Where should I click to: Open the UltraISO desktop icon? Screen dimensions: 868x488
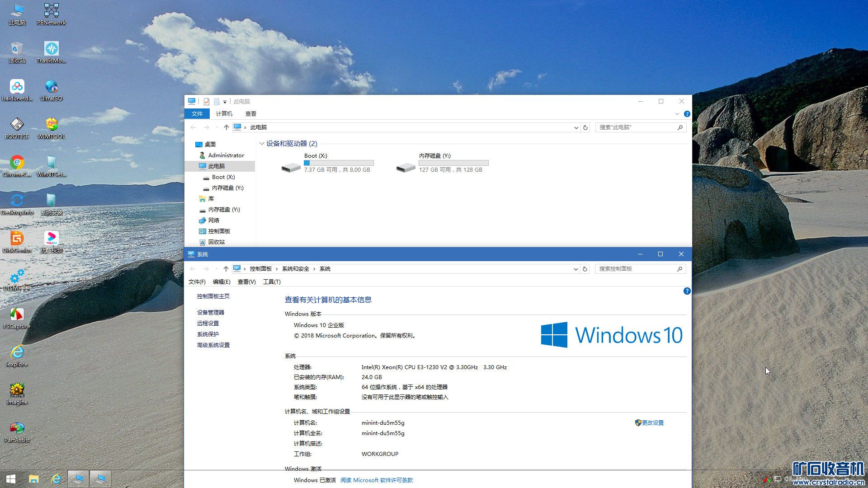[51, 87]
